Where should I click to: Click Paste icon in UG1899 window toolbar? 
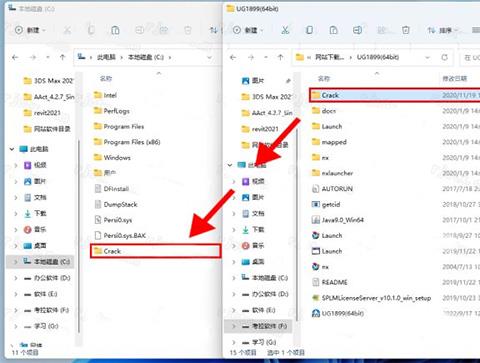coord(333,30)
